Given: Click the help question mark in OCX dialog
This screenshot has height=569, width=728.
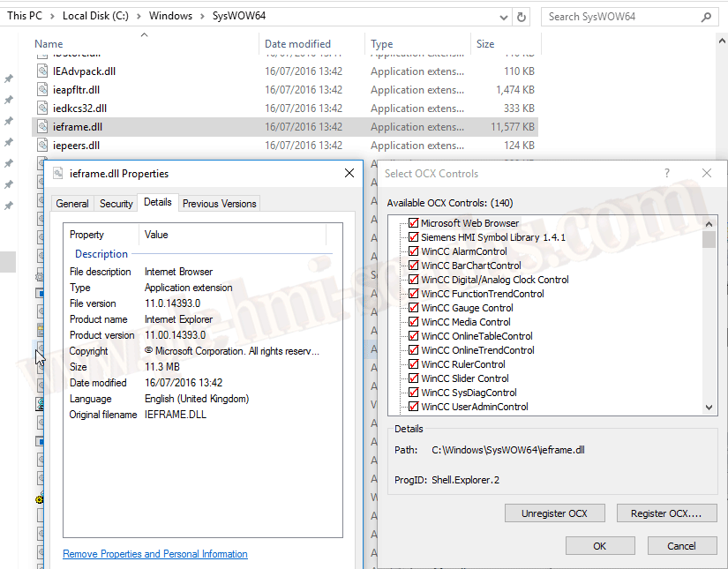Looking at the screenshot, I should [666, 174].
